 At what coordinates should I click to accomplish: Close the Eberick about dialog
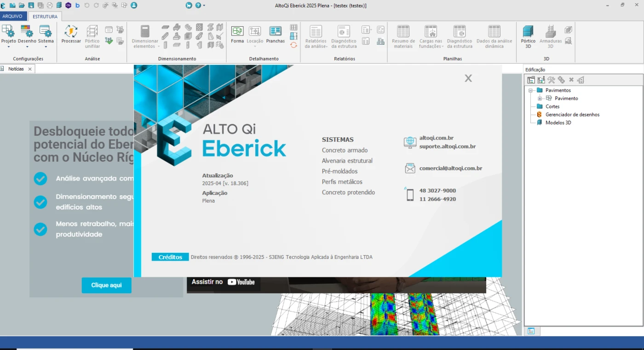pyautogui.click(x=468, y=78)
